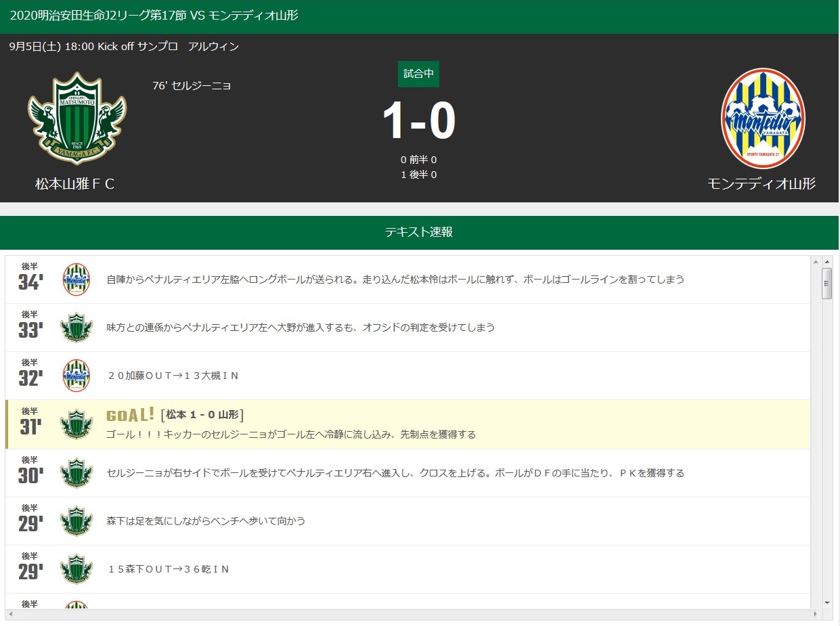Click the 76' セルジーニョ goal scorer text
This screenshot has width=840, height=626.
pos(192,86)
